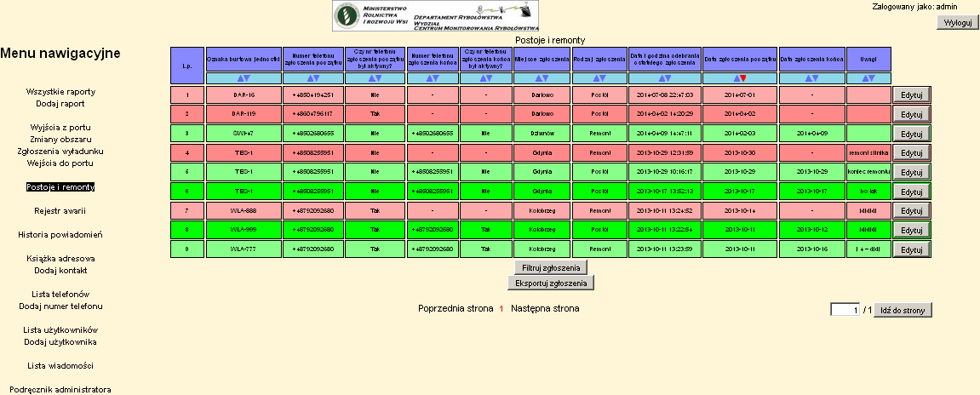Click up arrow under Numer telefonu zgłoszenia początku
Image resolution: width=980 pixels, height=395 pixels.
(x=309, y=78)
